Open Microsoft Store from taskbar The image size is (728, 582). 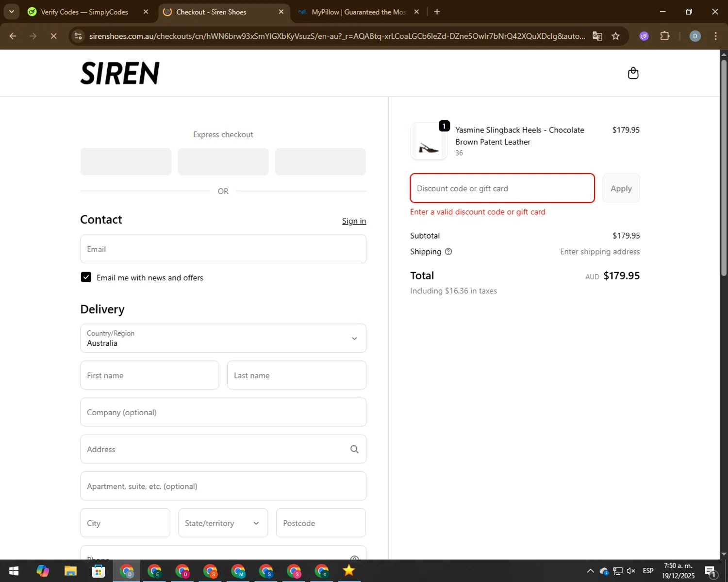coord(99,571)
